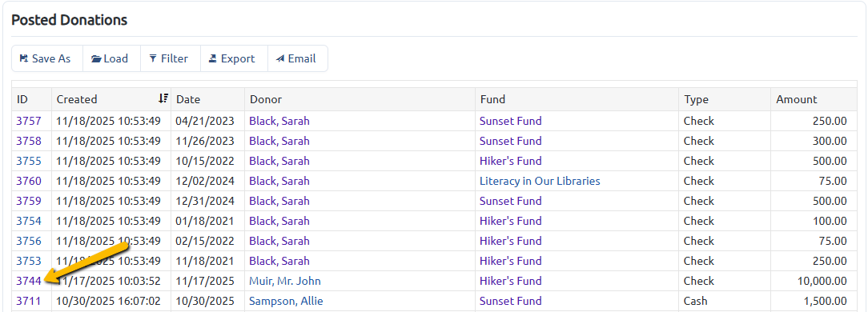Open donation ID 3755

coord(29,161)
